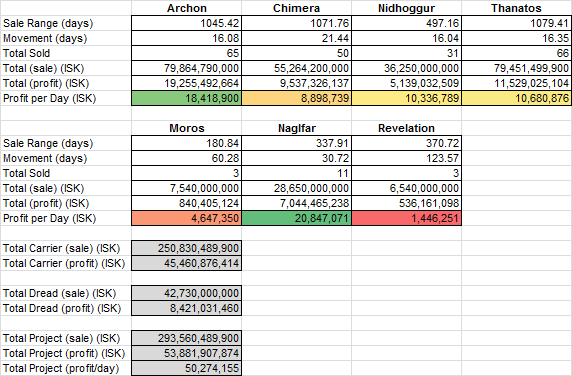The height and width of the screenshot is (376, 572).
Task: Select Moros sale range 180.84
Action: [x=186, y=143]
